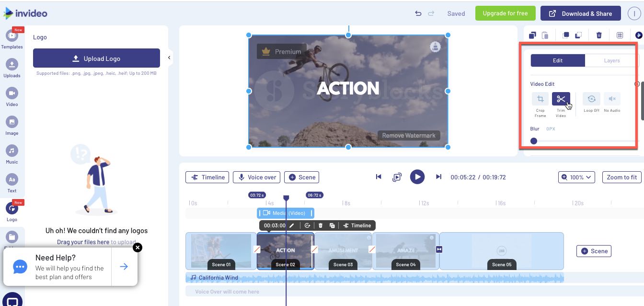Click the timeline playhead marker

(286, 198)
